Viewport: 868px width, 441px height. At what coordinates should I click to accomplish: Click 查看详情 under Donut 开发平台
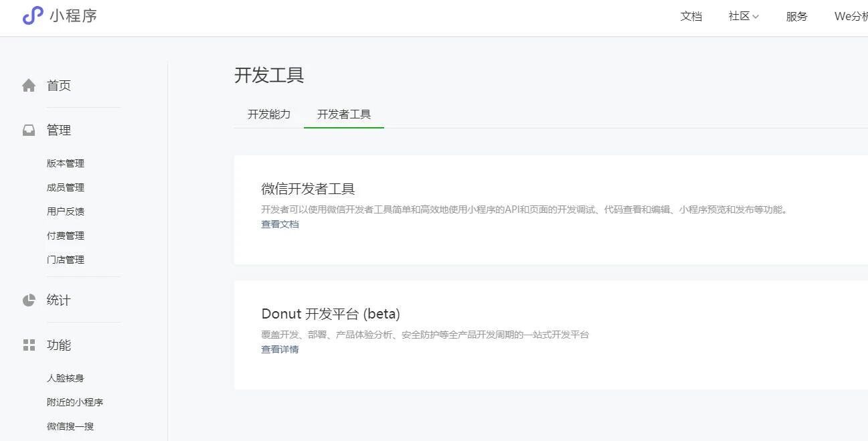pyautogui.click(x=280, y=349)
